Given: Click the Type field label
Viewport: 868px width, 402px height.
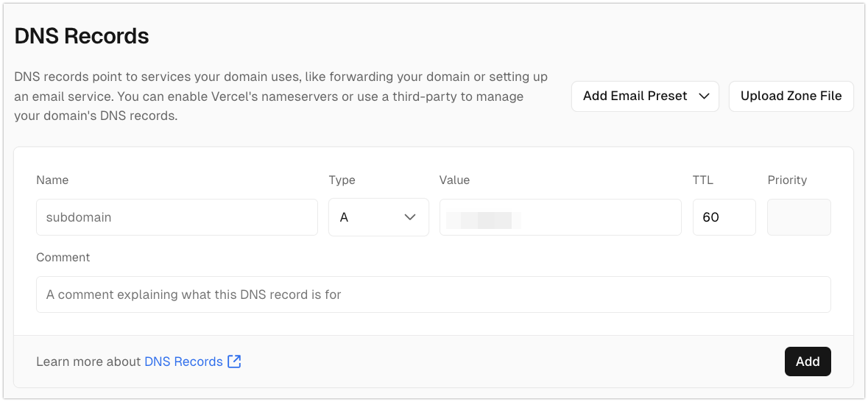Looking at the screenshot, I should click(x=342, y=180).
